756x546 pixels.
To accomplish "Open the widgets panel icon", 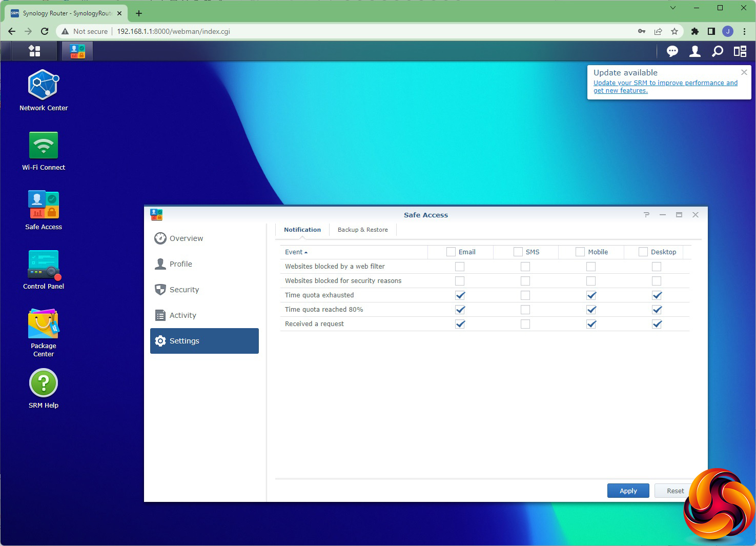I will [x=740, y=51].
